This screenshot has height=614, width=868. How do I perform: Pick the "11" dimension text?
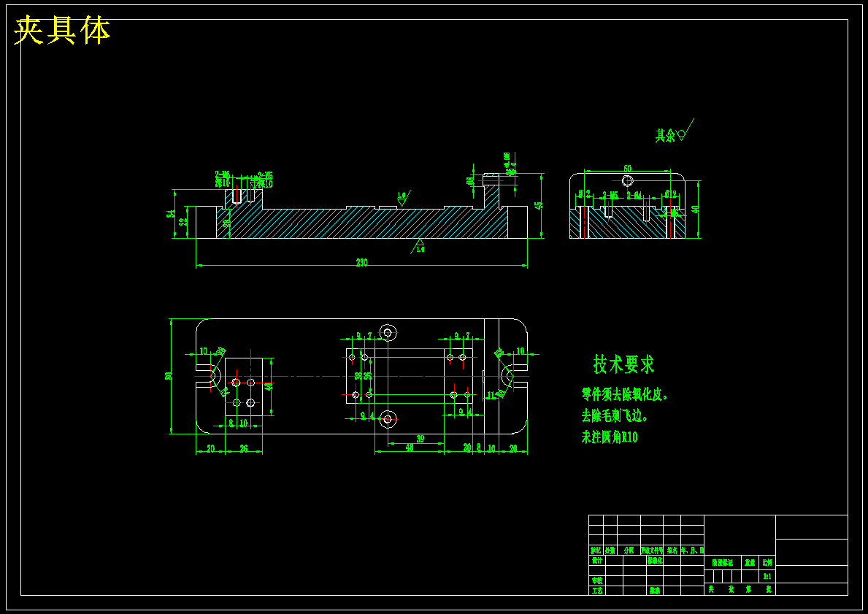click(491, 395)
